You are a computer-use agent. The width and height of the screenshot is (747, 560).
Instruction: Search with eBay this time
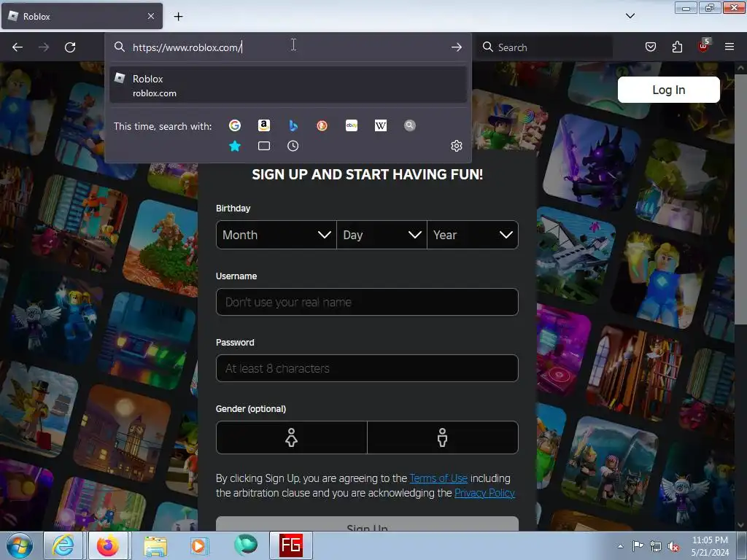352,125
